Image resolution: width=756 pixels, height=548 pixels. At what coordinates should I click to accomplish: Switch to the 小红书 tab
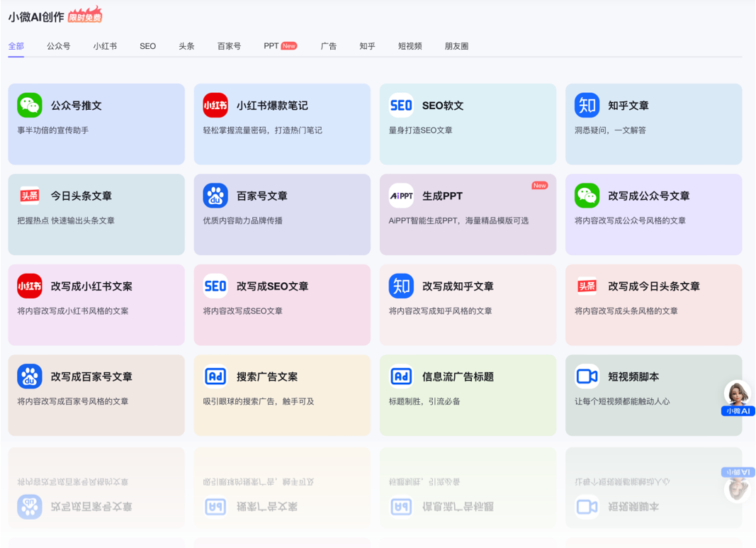coord(105,46)
